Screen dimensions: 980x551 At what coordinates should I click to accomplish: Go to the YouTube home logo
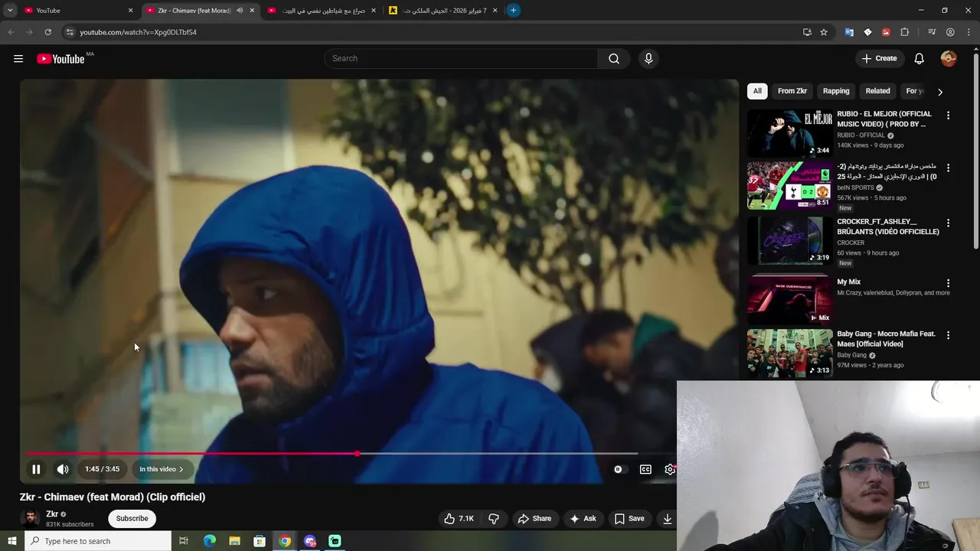(60, 59)
